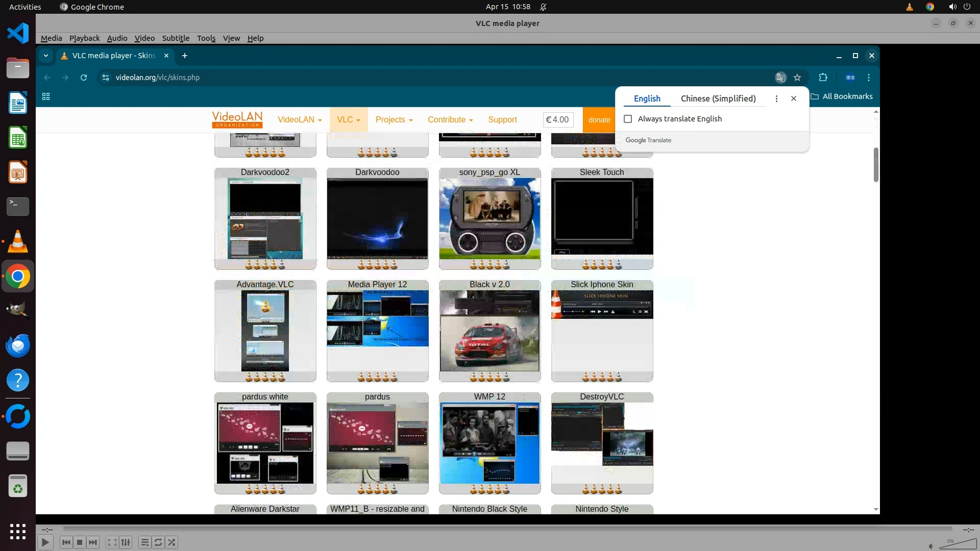Open the Support link
The width and height of the screenshot is (980, 551).
point(502,120)
